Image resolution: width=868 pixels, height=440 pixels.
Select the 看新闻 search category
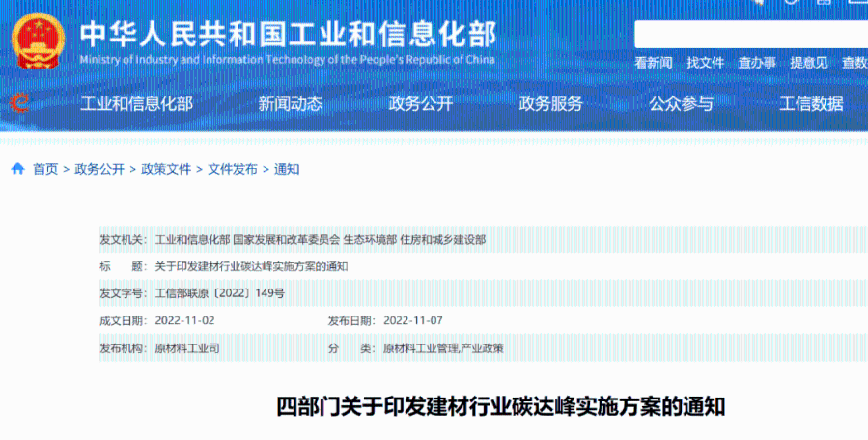pyautogui.click(x=654, y=63)
